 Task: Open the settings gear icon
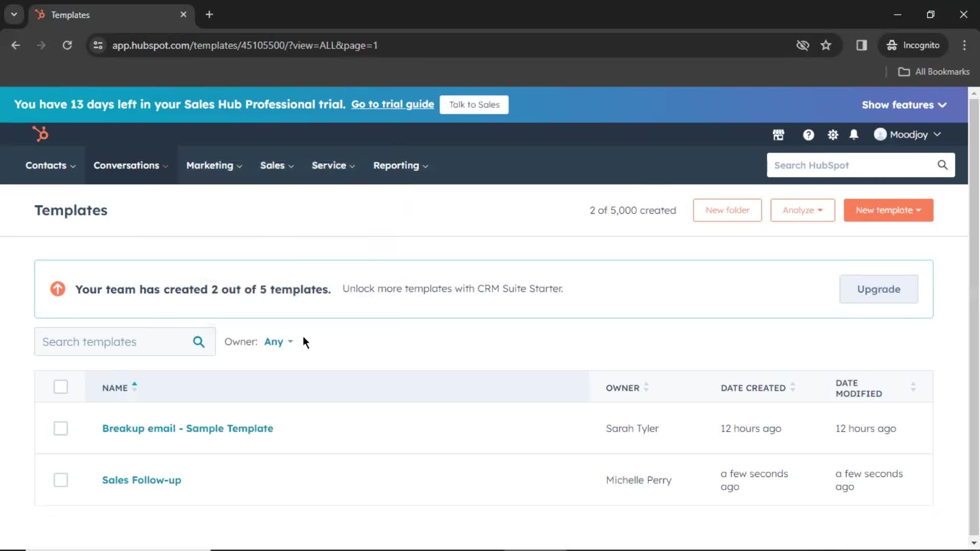pos(832,135)
